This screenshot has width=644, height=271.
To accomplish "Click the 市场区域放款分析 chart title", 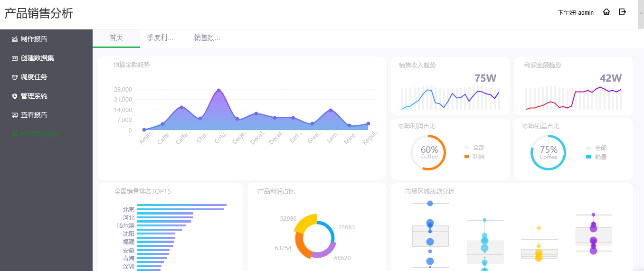I will coord(430,191).
